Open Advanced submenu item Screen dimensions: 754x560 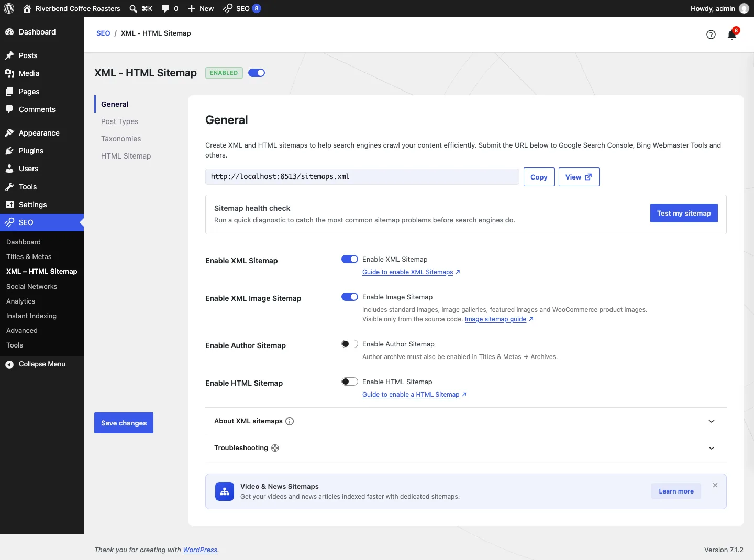click(22, 330)
